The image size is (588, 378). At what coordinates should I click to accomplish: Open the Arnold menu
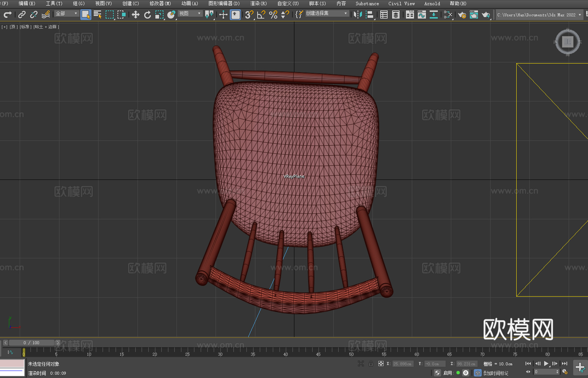[432, 3]
